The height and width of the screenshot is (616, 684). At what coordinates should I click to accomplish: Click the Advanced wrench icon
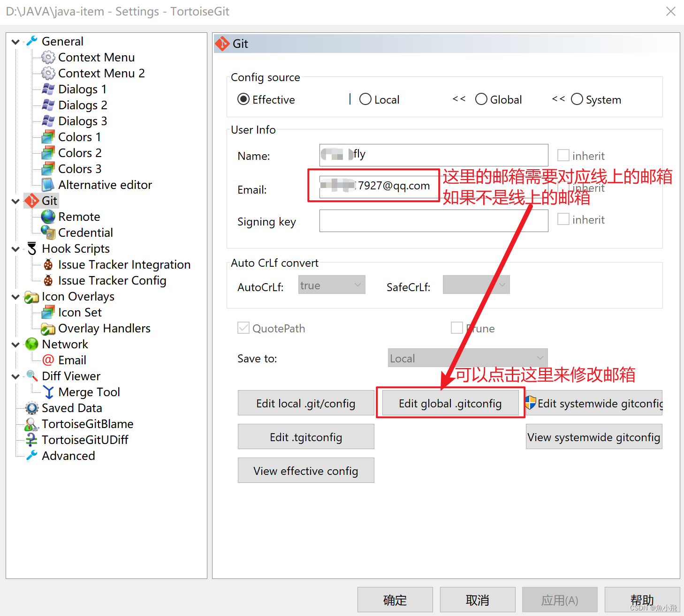click(x=32, y=456)
